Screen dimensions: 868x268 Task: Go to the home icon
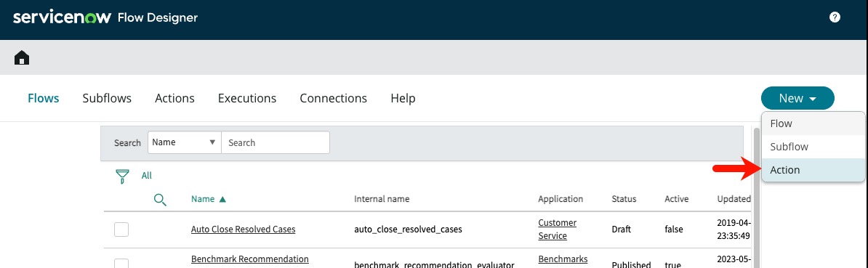[x=22, y=57]
